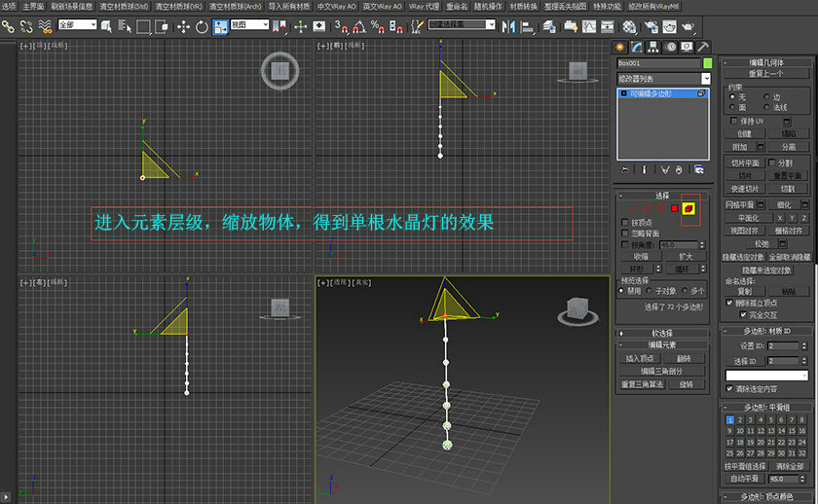This screenshot has height=504, width=818.
Task: Enable the 忽略背面 checkbox
Action: point(625,234)
